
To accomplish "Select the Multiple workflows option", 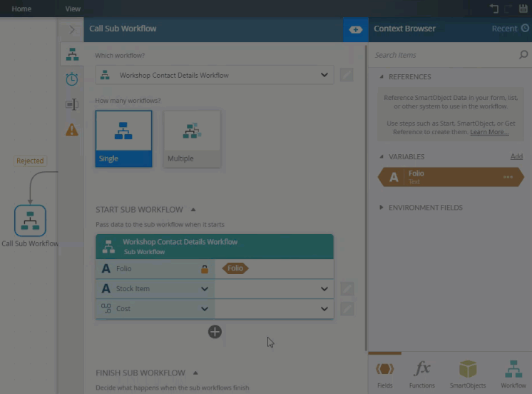I will [x=192, y=138].
